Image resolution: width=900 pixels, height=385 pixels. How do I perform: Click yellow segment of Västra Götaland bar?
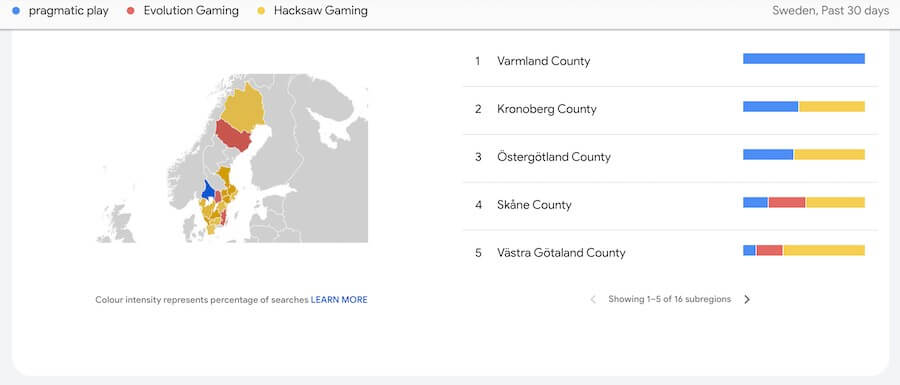point(824,250)
